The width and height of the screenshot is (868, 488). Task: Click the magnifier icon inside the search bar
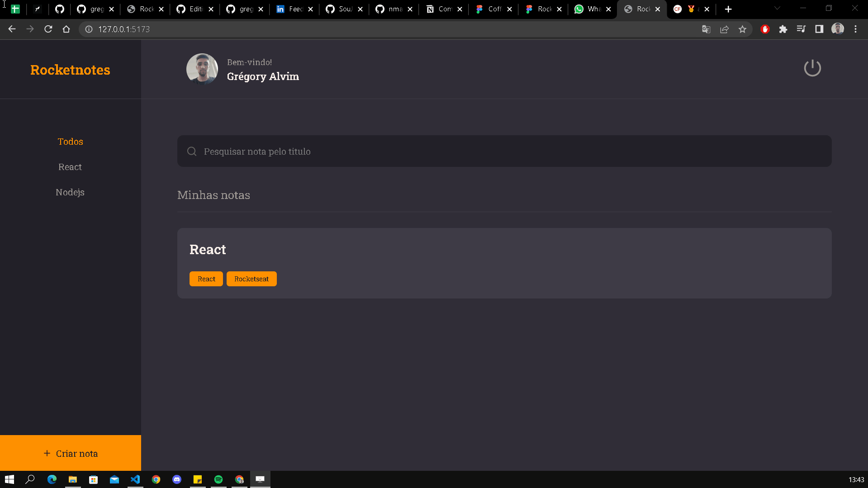[192, 151]
